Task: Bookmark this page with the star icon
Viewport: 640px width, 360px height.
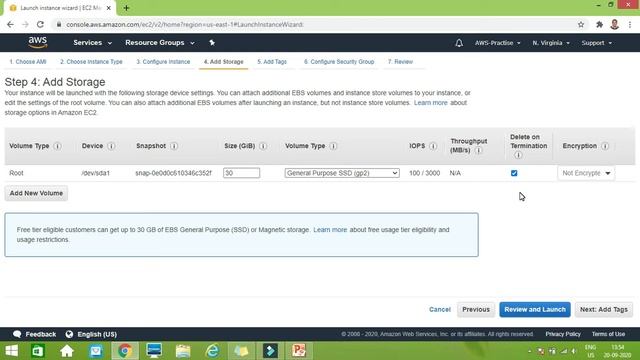Action: click(581, 24)
